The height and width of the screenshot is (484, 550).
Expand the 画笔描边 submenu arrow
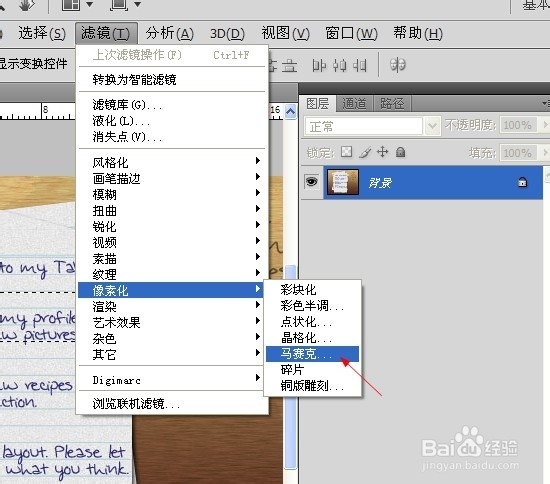click(258, 176)
